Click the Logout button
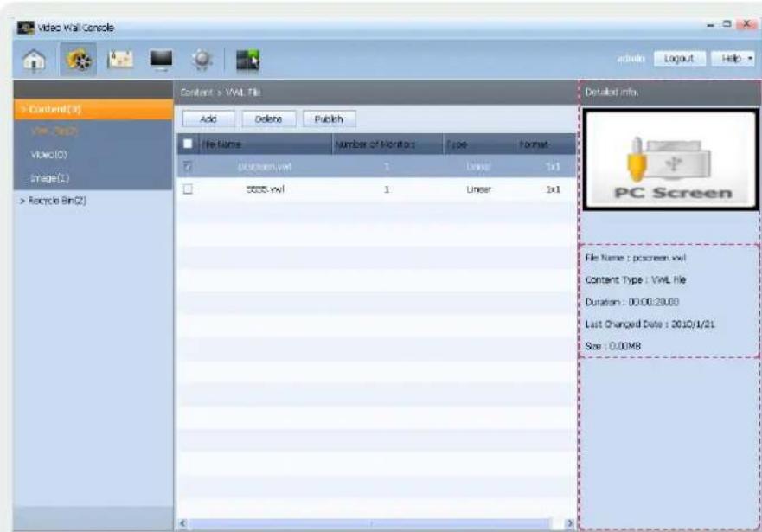This screenshot has height=532, width=762. coord(679,59)
